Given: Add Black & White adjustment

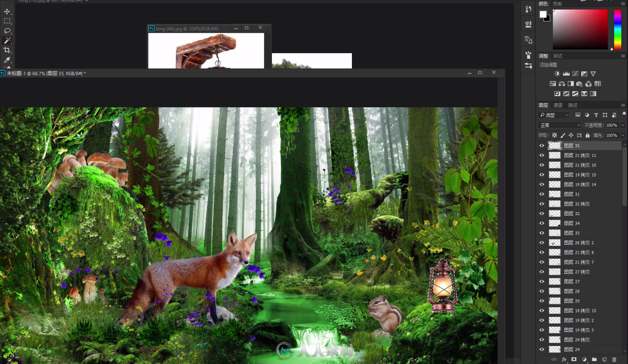Looking at the screenshot, I should click(571, 84).
